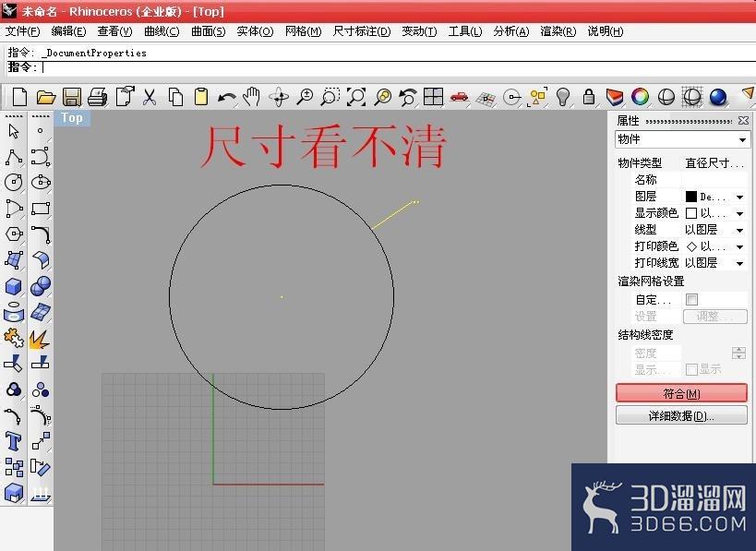
Task: Open the 线型 linetype dropdown
Action: [x=739, y=230]
